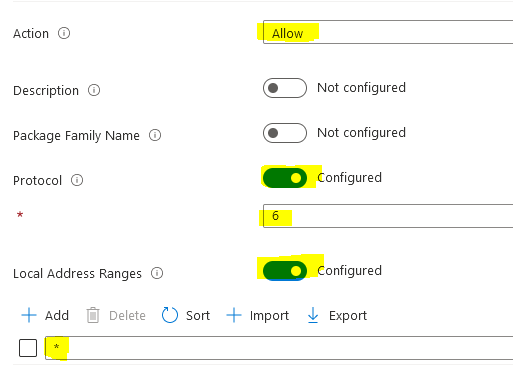The height and width of the screenshot is (367, 513).
Task: Click the protocol number field containing 6
Action: point(388,216)
